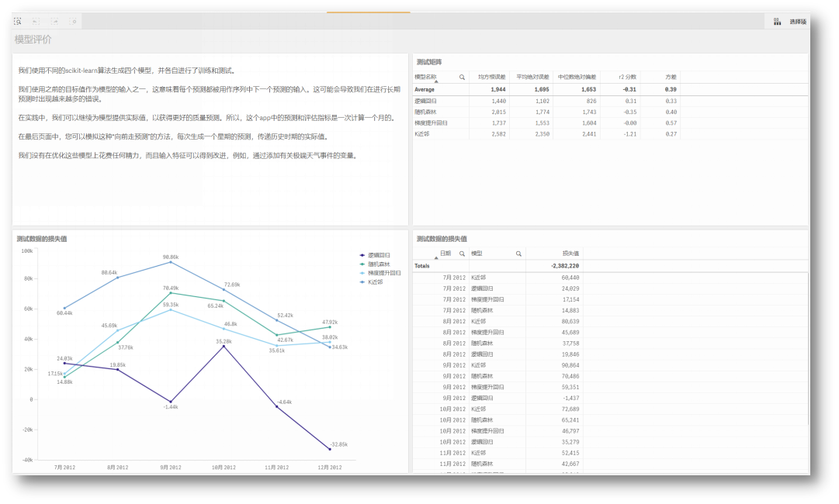
Task: Click the -32.85k data point on chart
Action: click(x=330, y=450)
